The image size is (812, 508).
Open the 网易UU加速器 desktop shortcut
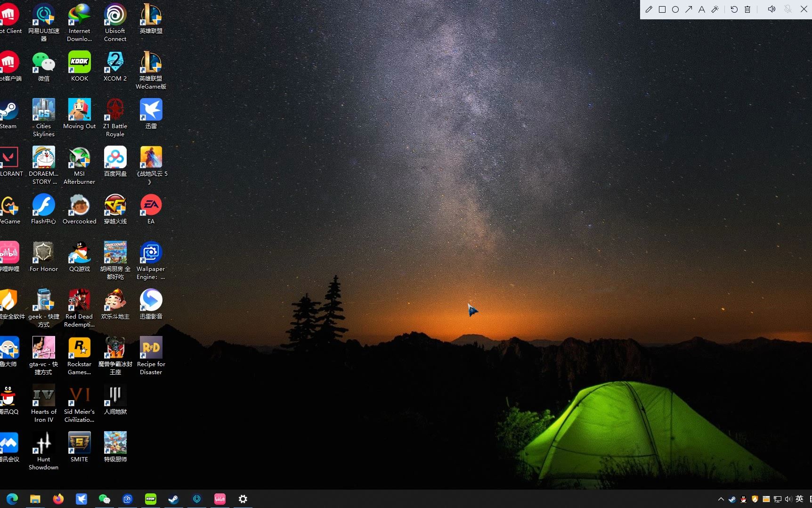pos(44,23)
